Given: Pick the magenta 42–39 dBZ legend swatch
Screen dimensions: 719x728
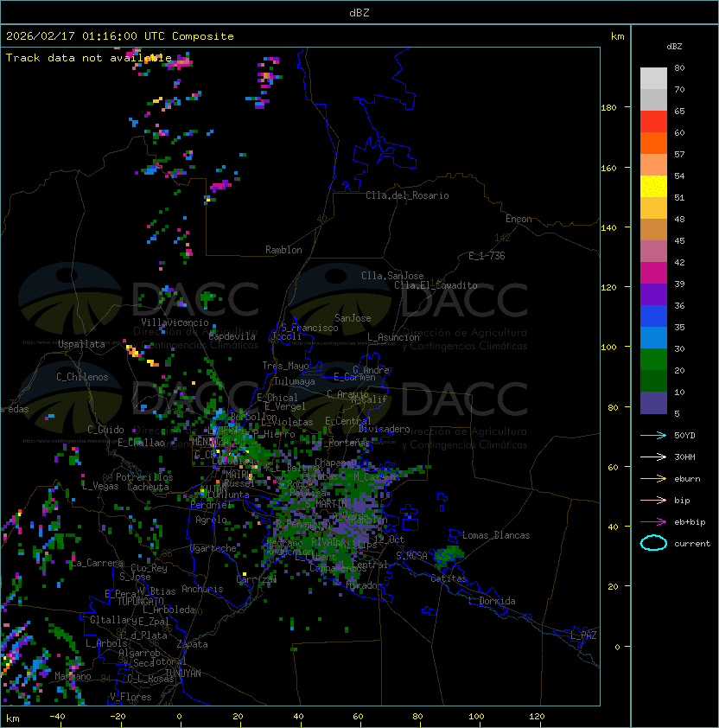Looking at the screenshot, I should point(653,273).
